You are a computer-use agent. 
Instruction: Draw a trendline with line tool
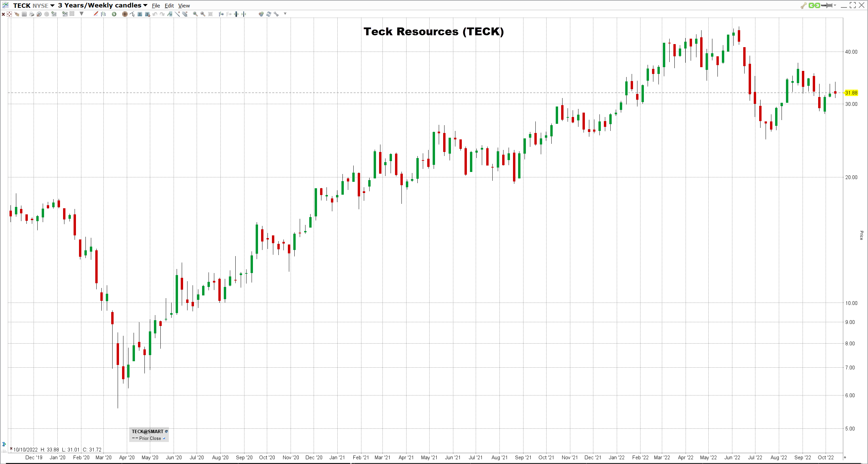pos(177,14)
